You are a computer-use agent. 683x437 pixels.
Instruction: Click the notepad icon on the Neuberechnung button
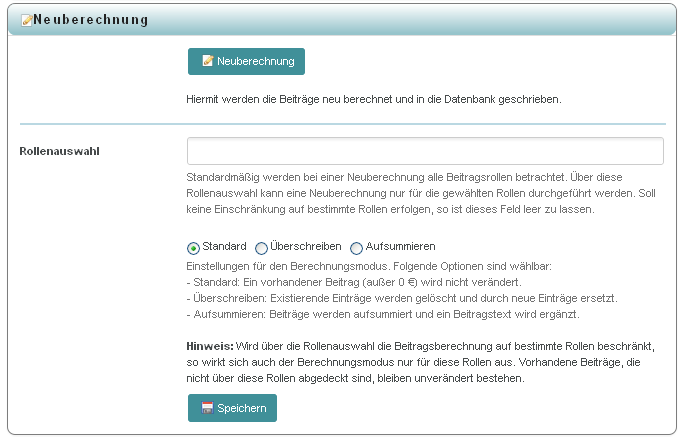208,62
